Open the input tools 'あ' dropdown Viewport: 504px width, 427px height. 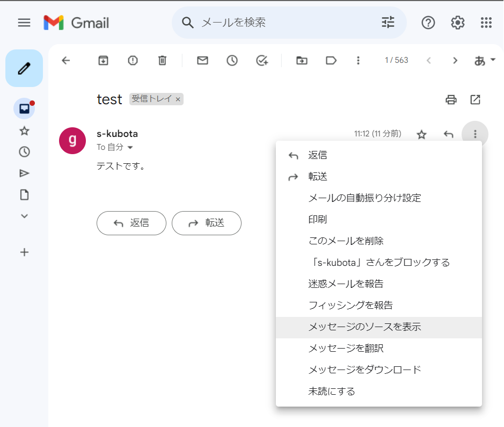(485, 61)
